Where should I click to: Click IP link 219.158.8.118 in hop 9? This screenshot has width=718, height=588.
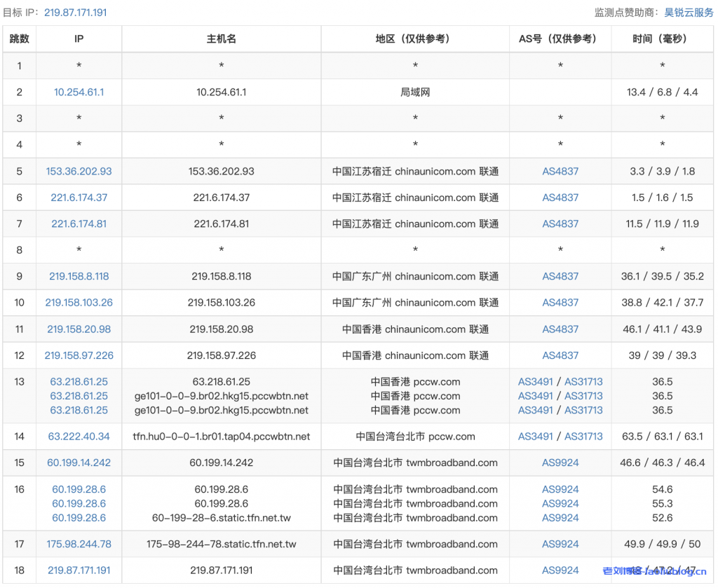tap(79, 276)
